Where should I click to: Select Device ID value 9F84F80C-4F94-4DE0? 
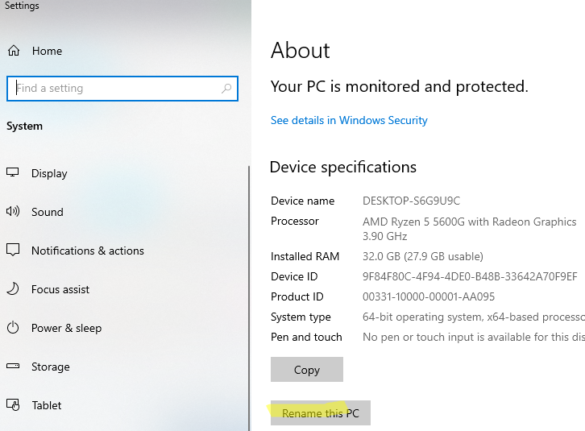(470, 277)
